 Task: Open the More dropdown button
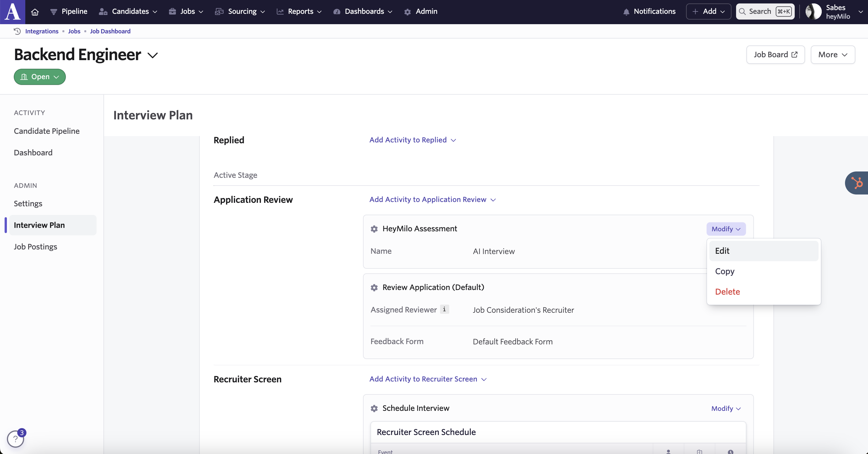(833, 55)
